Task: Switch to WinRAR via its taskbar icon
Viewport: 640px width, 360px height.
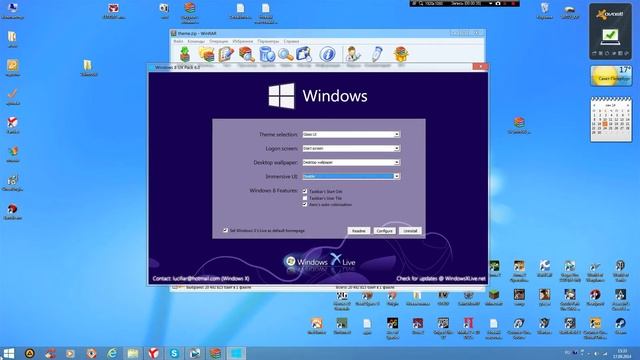Action: pyautogui.click(x=215, y=353)
